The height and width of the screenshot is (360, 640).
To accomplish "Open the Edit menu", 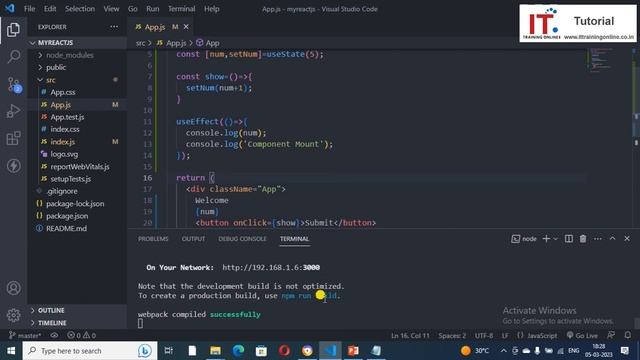I will [50, 9].
